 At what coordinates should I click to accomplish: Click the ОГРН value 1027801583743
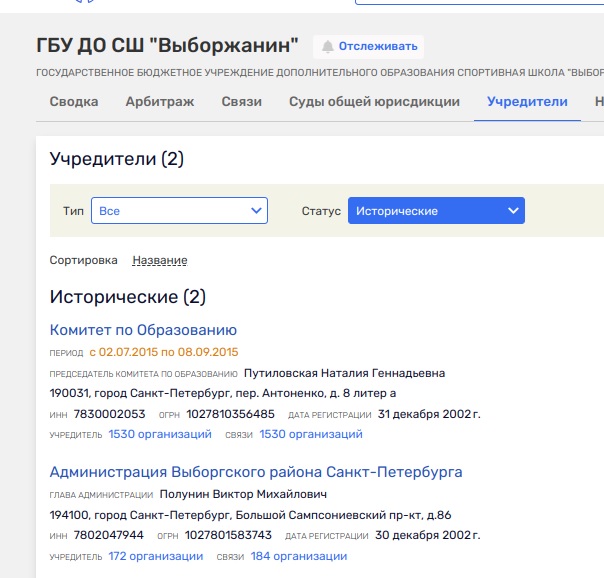click(x=228, y=535)
